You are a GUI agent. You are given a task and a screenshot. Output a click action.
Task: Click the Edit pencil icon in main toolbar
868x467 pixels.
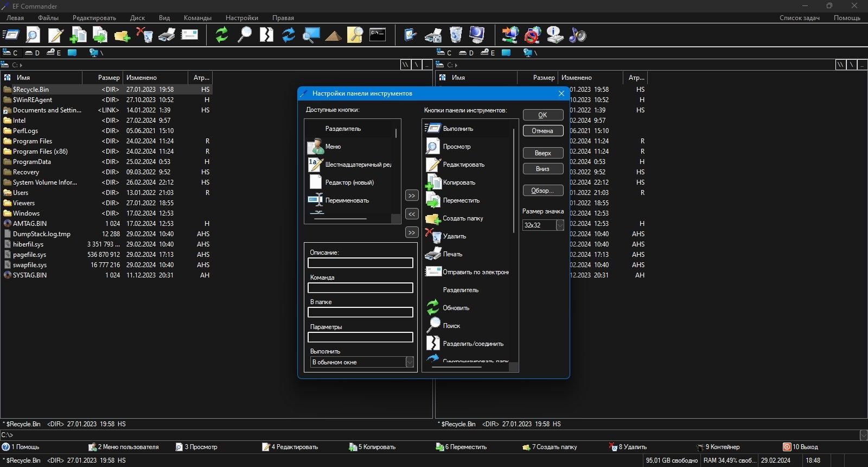55,35
